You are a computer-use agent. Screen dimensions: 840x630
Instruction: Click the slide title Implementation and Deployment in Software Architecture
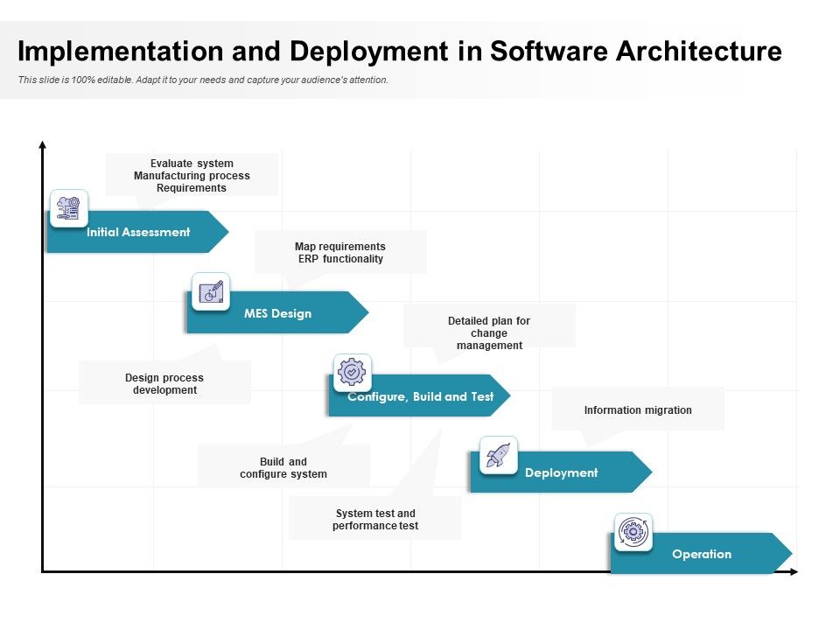point(400,52)
